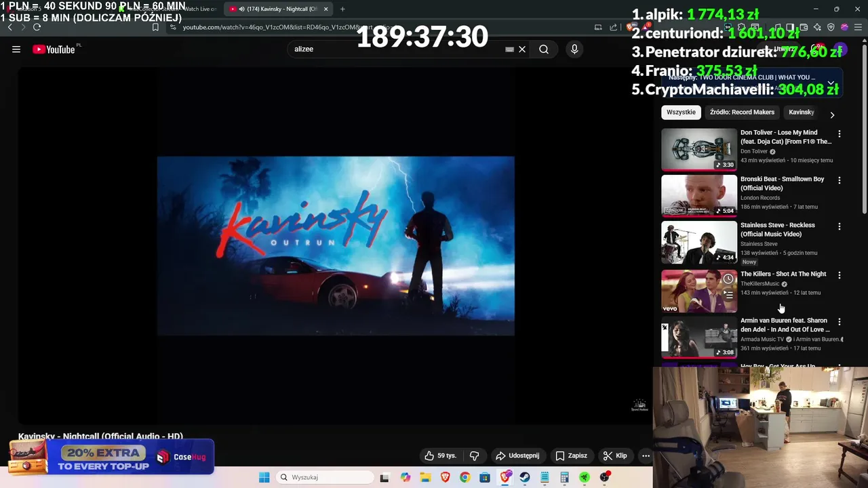Open Don Toliver channel name

point(754,152)
